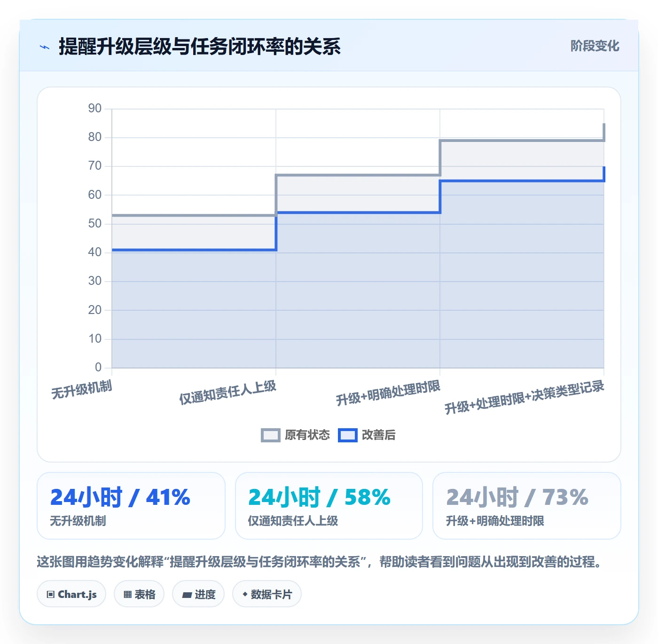Click the bar icon in 进度 chip

pos(187,595)
